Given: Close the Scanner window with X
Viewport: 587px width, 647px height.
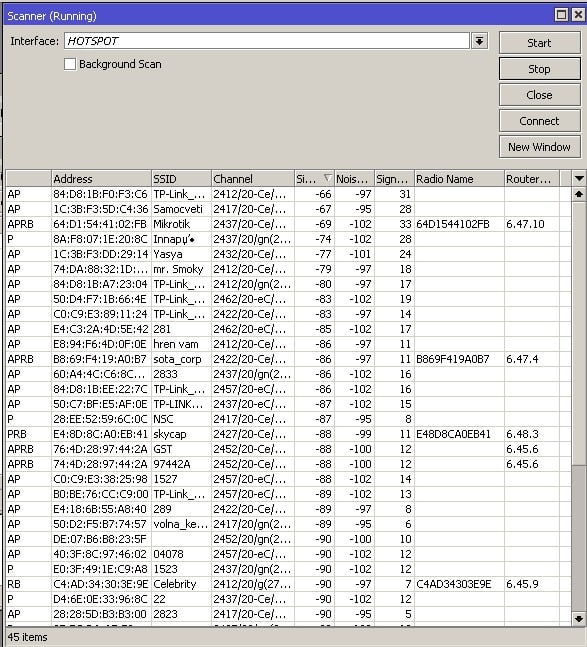Looking at the screenshot, I should (x=578, y=15).
